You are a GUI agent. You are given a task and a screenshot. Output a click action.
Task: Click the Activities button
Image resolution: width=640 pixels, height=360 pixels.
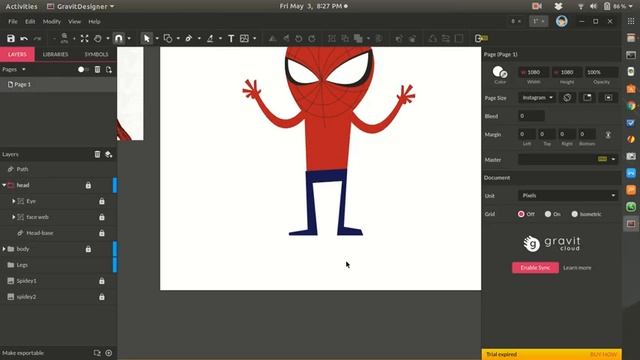pos(21,7)
